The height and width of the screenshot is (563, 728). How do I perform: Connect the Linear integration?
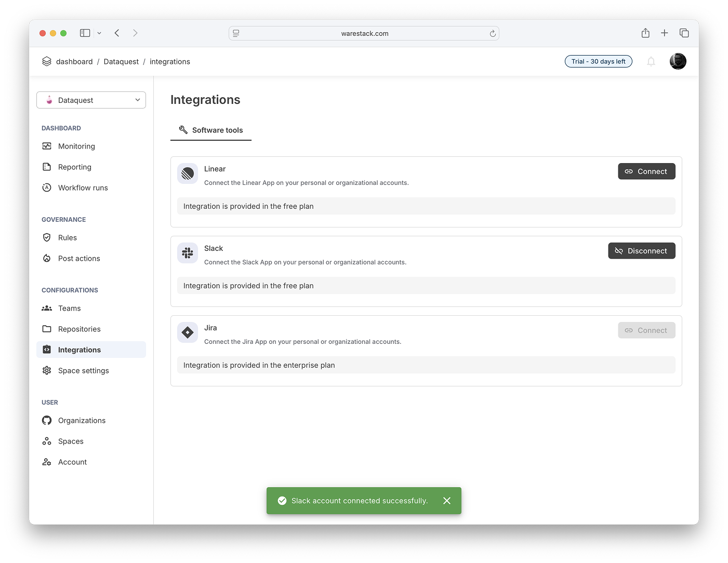tap(646, 171)
